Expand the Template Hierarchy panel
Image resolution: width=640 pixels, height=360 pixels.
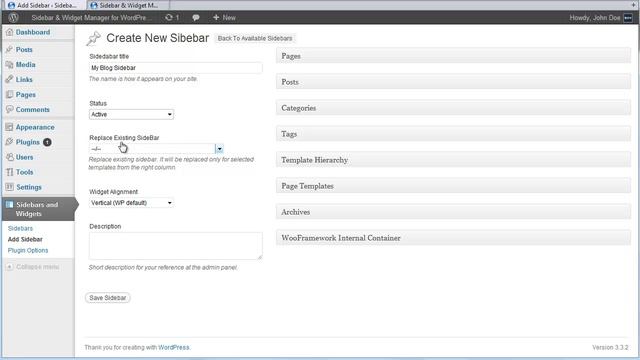[453, 160]
